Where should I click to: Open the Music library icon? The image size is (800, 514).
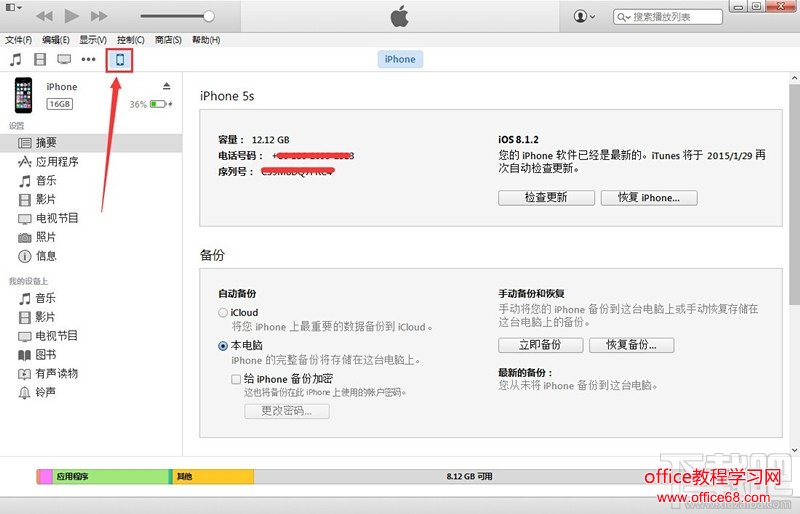(x=16, y=60)
